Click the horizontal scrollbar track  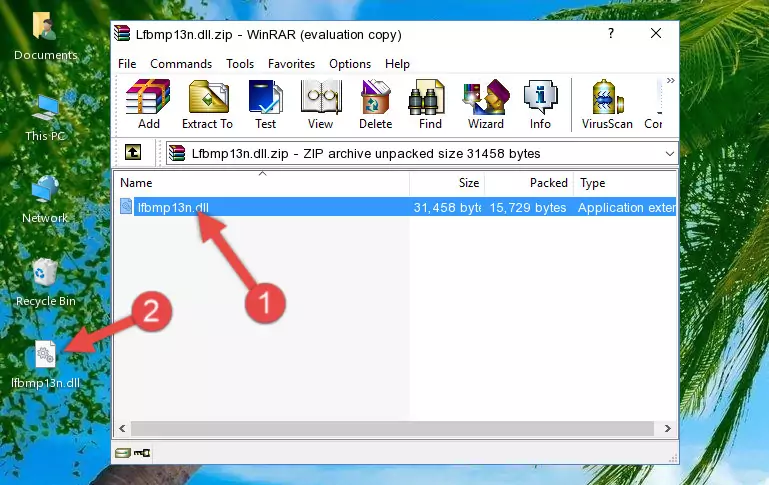point(392,429)
